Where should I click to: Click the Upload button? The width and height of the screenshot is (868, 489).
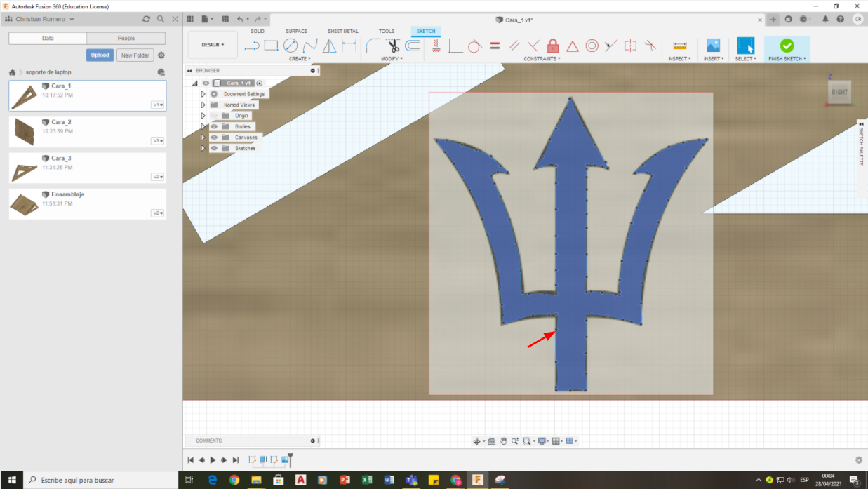(x=100, y=55)
